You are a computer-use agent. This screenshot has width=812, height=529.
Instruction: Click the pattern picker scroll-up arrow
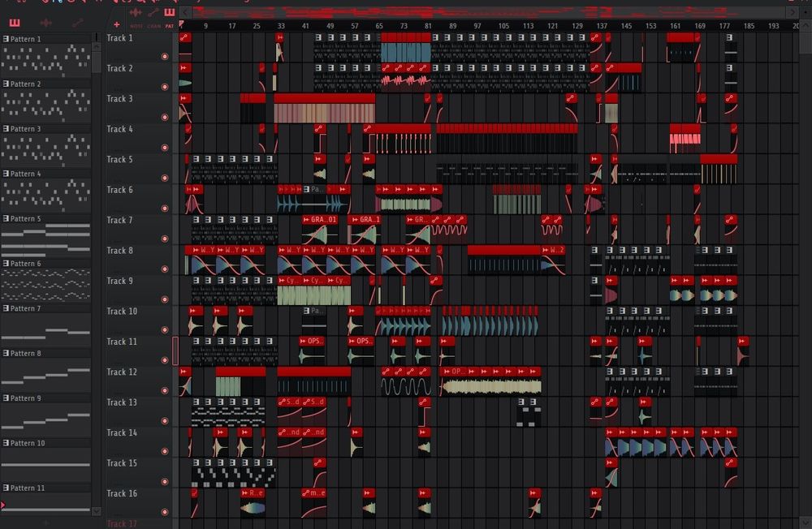[x=97, y=46]
